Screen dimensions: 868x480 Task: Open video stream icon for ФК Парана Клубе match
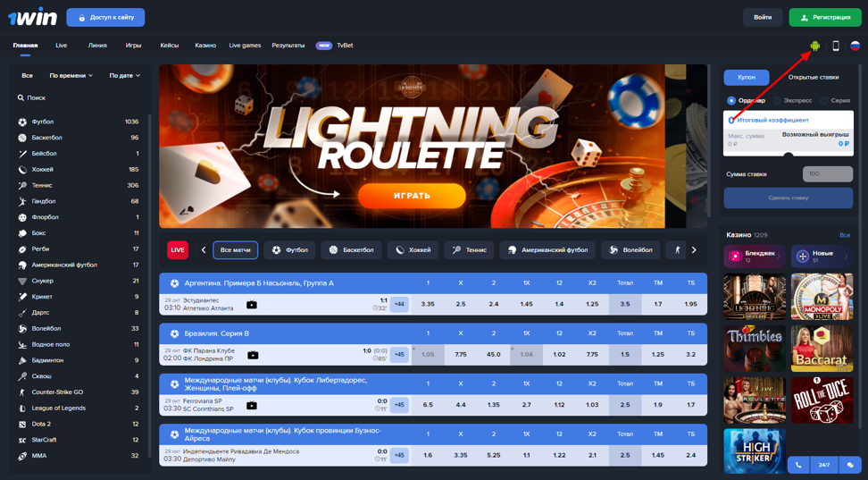click(x=253, y=355)
